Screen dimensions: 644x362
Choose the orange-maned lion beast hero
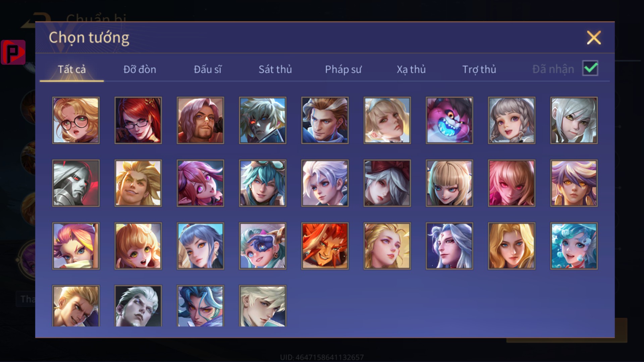[325, 246]
